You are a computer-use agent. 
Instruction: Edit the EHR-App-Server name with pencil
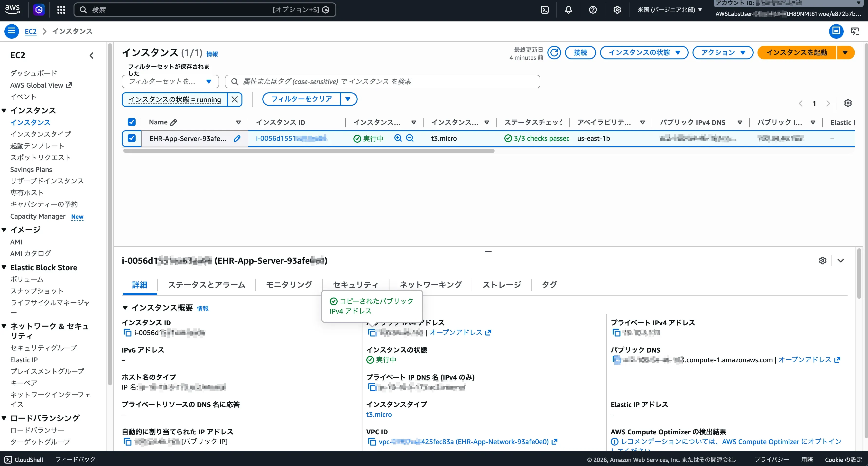pyautogui.click(x=237, y=138)
